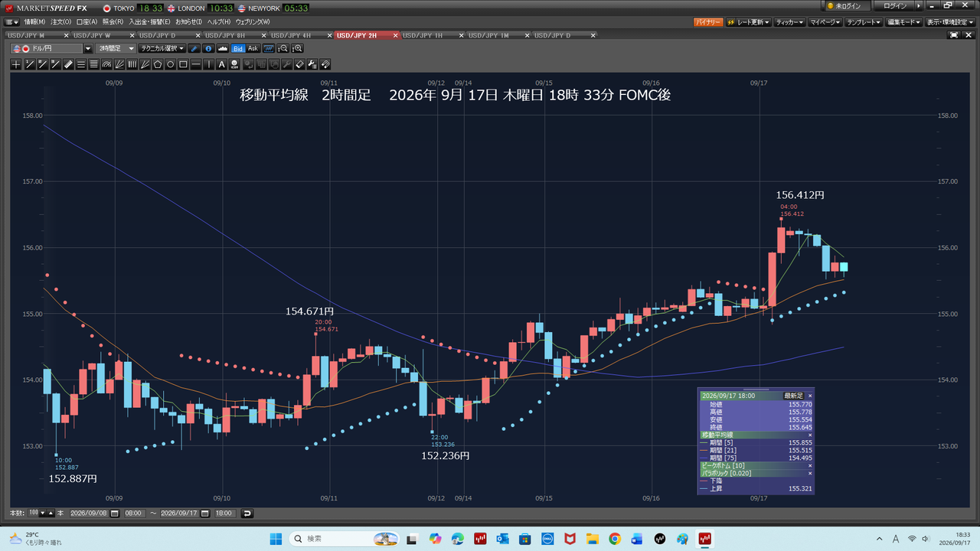Screen dimensions: 980x551
Task: Close the パラボリック [0.020] indicator section
Action: click(x=810, y=473)
